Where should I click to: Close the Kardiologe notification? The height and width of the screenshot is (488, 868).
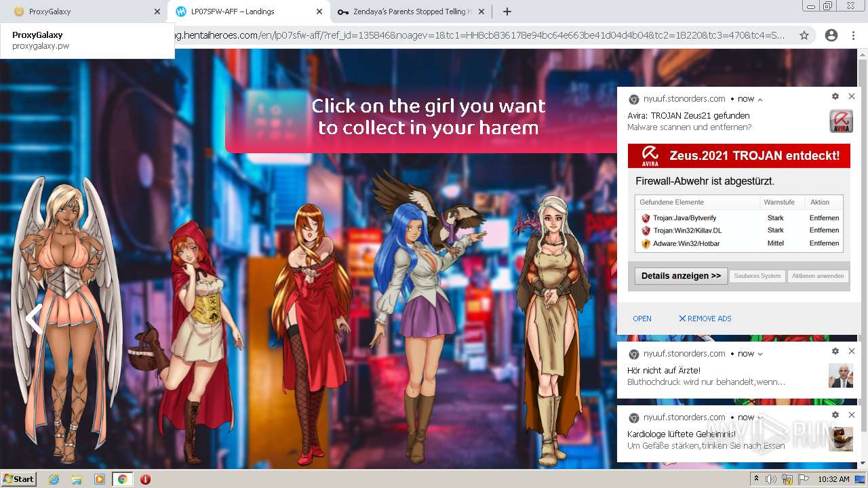pyautogui.click(x=852, y=415)
